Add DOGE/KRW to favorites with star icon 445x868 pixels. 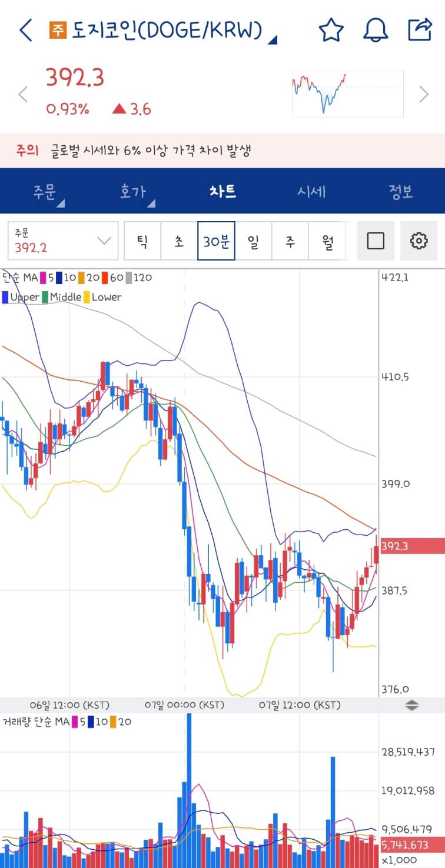tap(331, 30)
